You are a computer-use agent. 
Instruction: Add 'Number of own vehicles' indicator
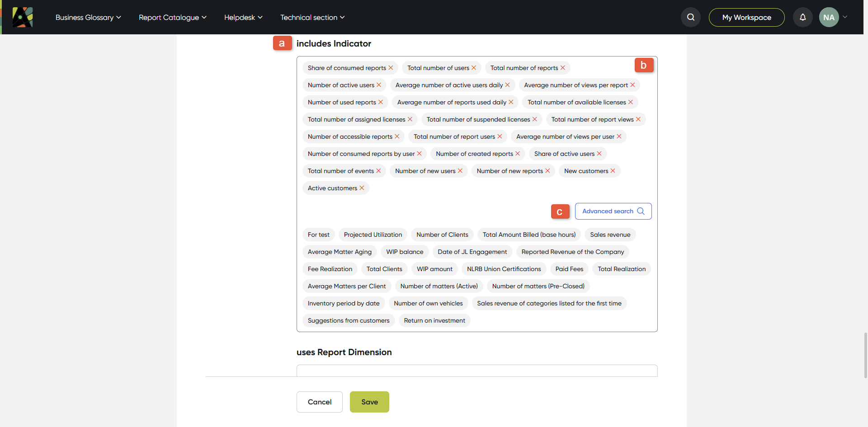[x=428, y=303]
